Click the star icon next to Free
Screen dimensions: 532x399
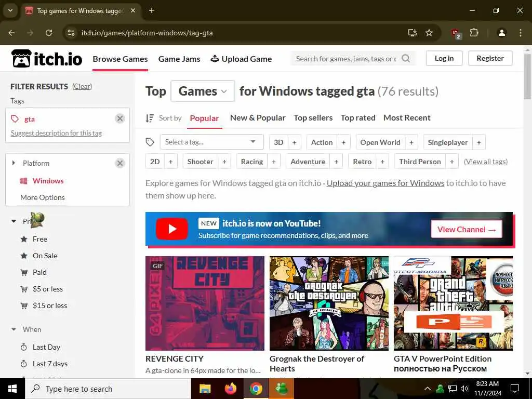coord(24,239)
